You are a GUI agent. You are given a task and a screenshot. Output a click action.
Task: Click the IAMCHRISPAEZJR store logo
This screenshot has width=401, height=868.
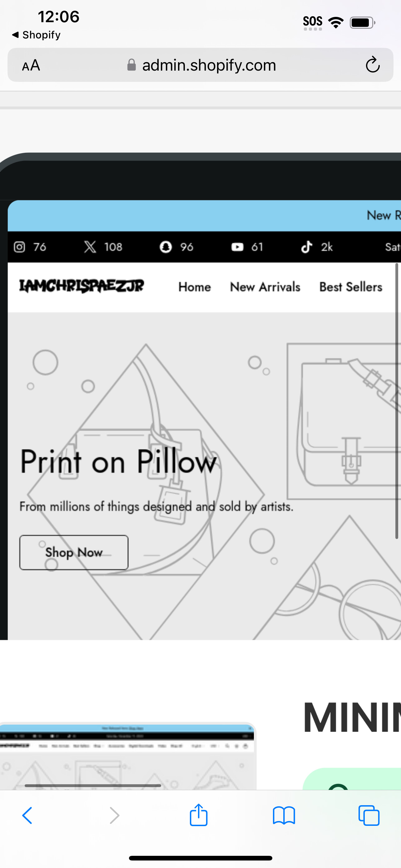82,286
